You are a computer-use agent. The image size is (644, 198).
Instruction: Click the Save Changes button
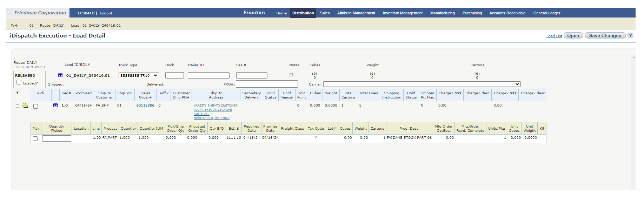(605, 35)
